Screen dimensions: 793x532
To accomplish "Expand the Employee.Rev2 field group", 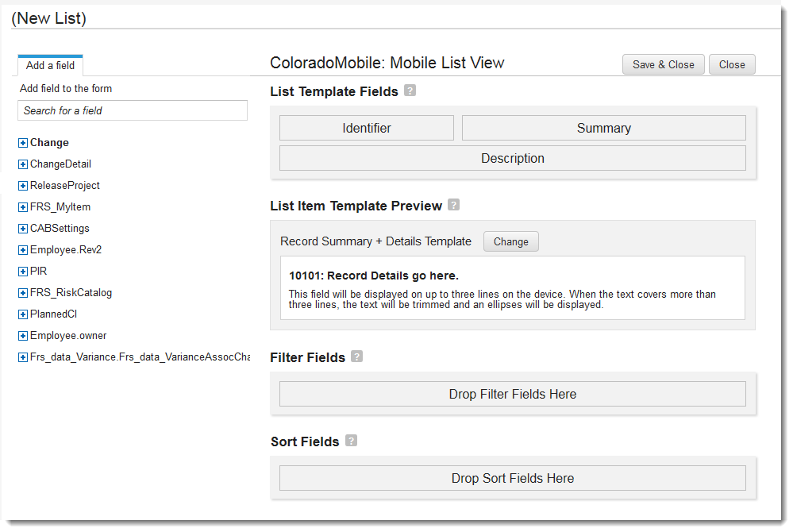I will (23, 250).
